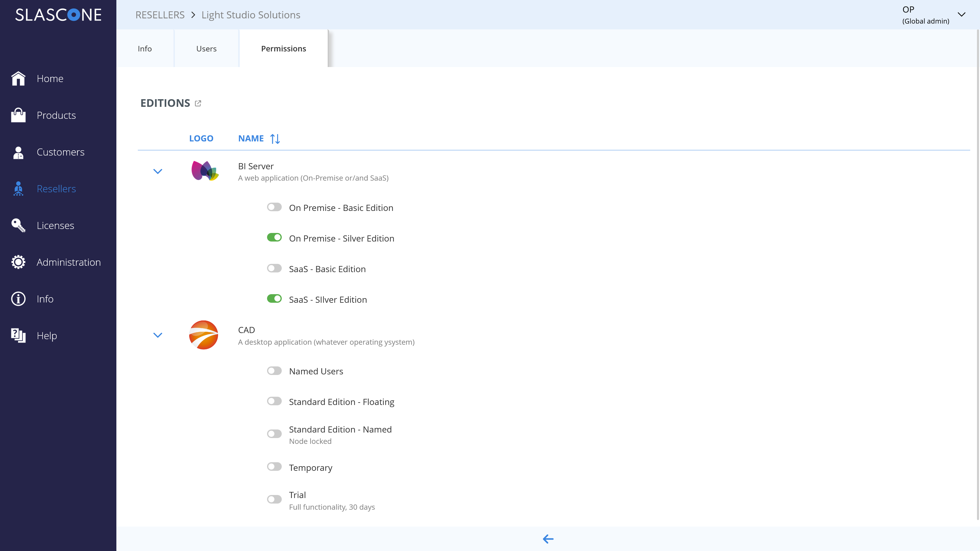Click 'Named Users' edition label
The image size is (980, 551).
click(x=316, y=371)
